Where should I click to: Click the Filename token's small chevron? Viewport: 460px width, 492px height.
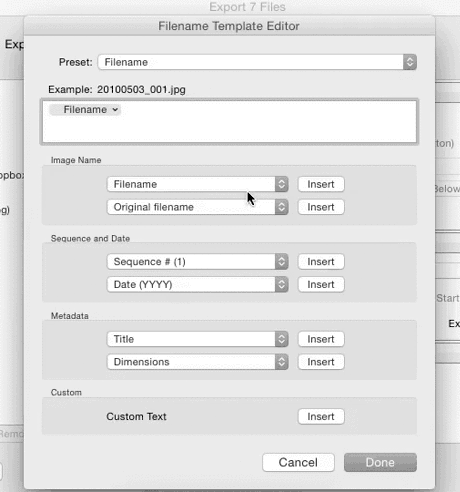(x=115, y=110)
